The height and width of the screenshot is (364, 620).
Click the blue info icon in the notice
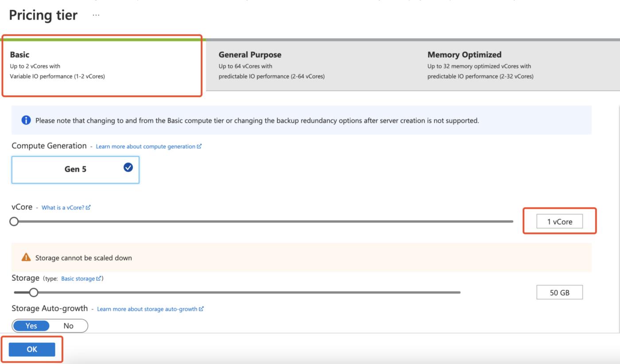26,120
